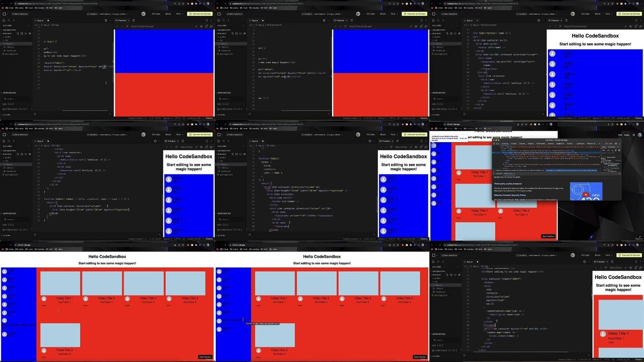Activate the DevTools inspect element picker icon
The image size is (644, 362).
495,143
